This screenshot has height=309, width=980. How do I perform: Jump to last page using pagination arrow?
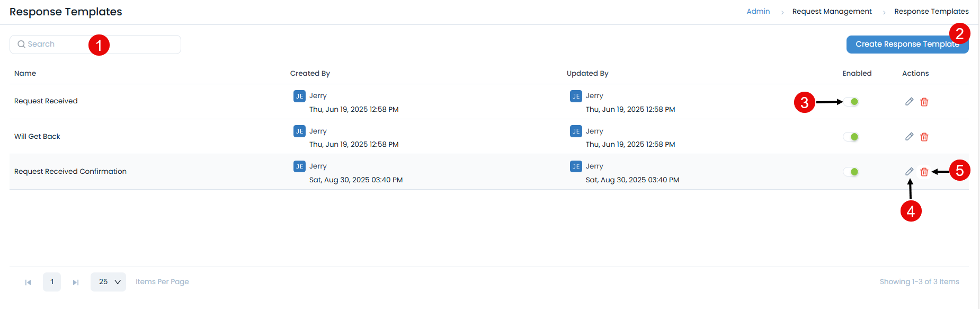(75, 281)
